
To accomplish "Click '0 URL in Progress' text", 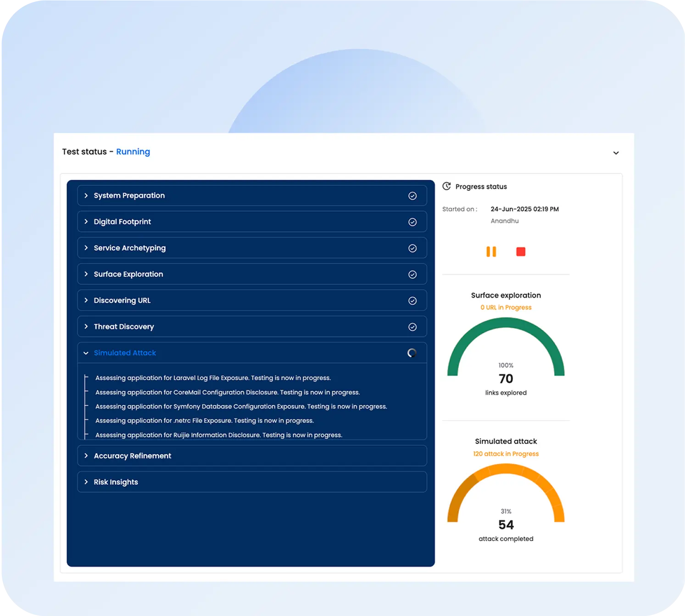I will tap(506, 307).
